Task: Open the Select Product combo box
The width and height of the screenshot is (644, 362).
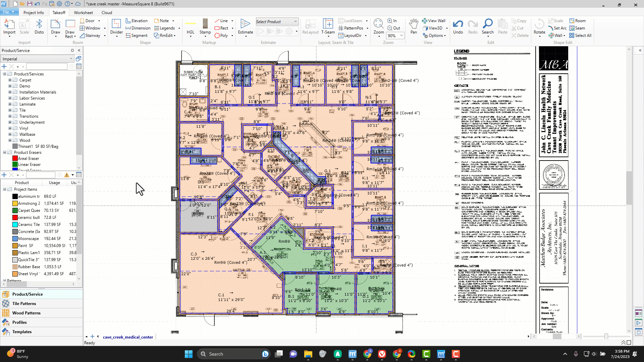Action: [x=295, y=22]
